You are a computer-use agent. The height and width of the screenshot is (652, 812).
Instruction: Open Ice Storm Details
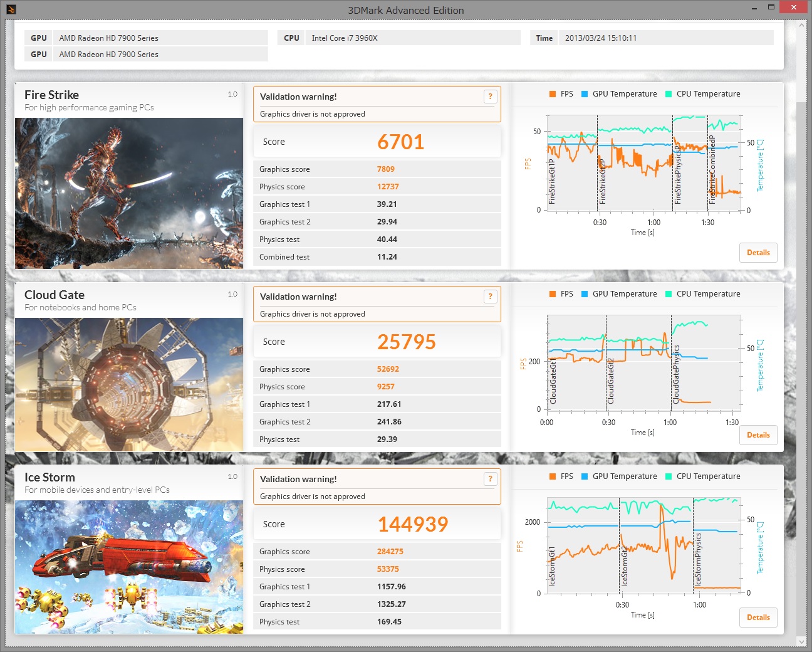758,618
